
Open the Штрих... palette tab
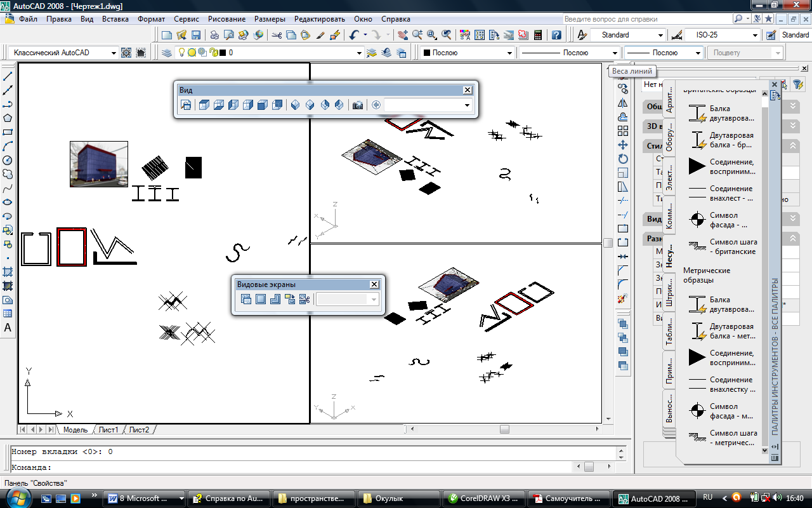(x=669, y=292)
